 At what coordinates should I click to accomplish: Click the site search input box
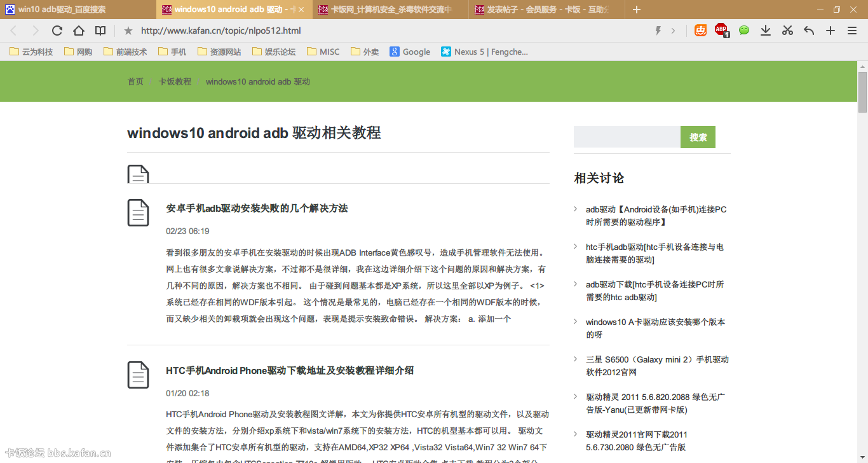tap(627, 137)
